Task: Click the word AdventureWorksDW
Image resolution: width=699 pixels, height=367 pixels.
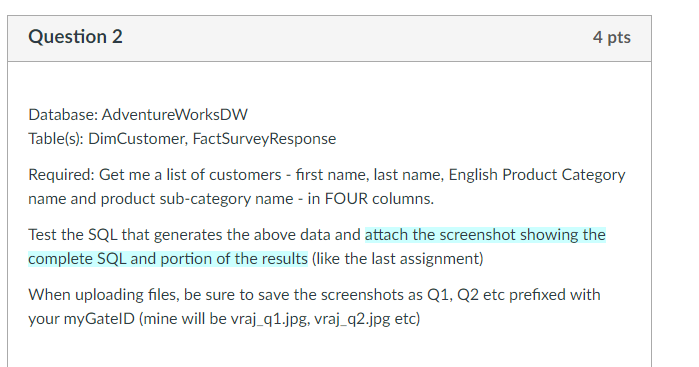Action: click(x=174, y=115)
